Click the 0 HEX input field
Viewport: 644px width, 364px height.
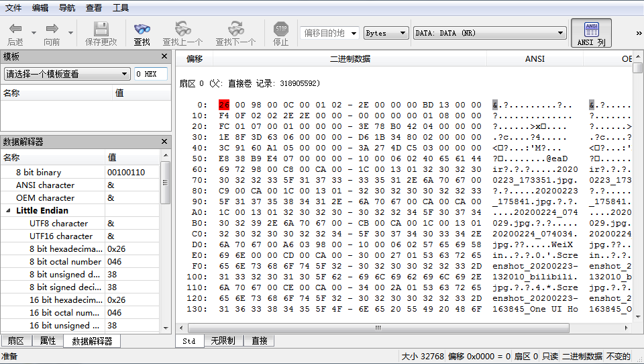(x=151, y=74)
